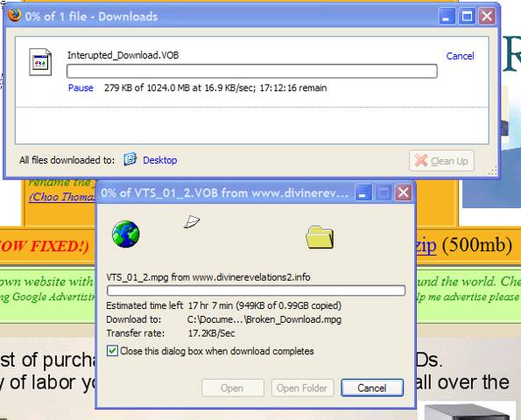
Task: Click the flying paper icon in transfer animation
Action: tap(192, 221)
